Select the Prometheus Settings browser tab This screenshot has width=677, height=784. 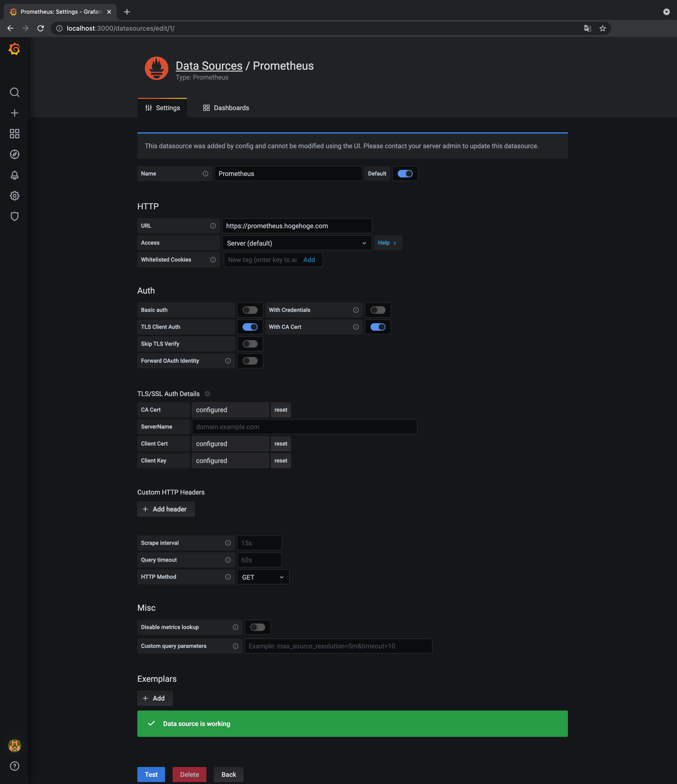coord(61,12)
